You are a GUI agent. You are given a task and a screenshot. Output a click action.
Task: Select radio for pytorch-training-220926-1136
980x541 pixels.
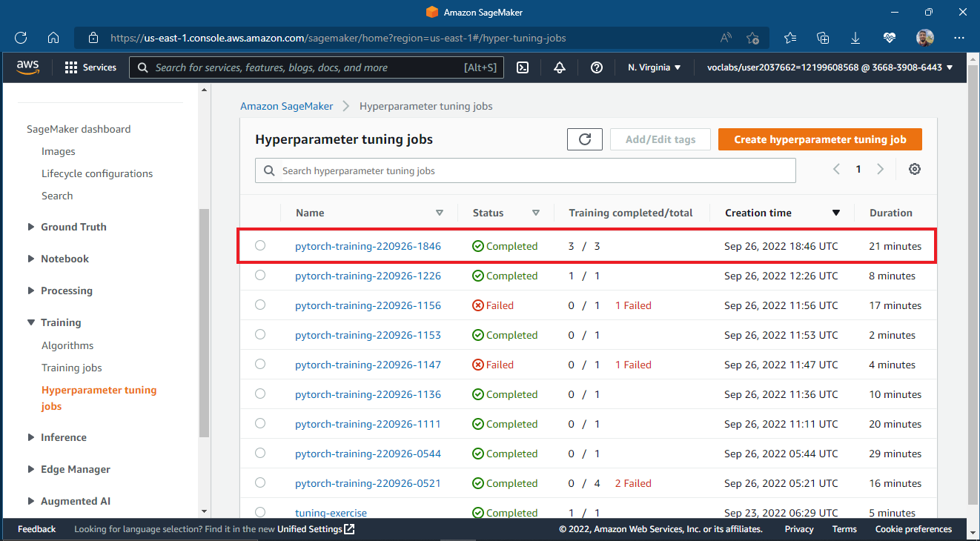click(x=260, y=394)
